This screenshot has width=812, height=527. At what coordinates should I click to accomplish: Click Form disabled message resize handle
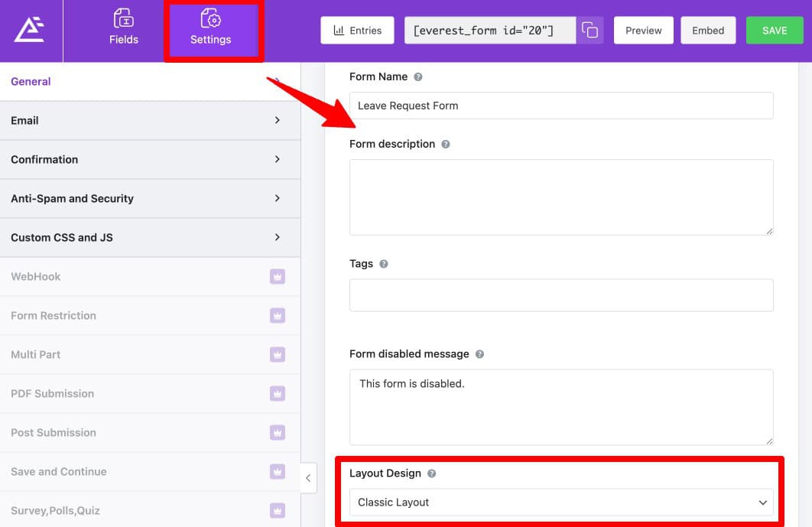point(769,441)
